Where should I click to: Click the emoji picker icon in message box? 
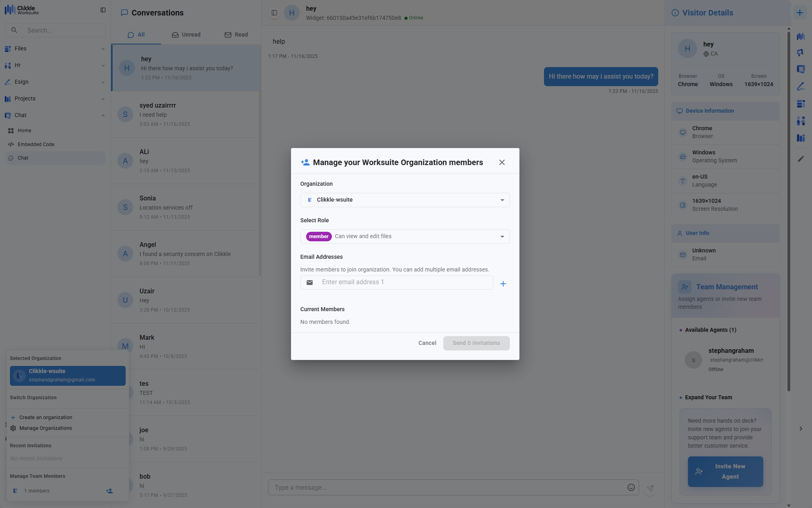click(x=631, y=487)
